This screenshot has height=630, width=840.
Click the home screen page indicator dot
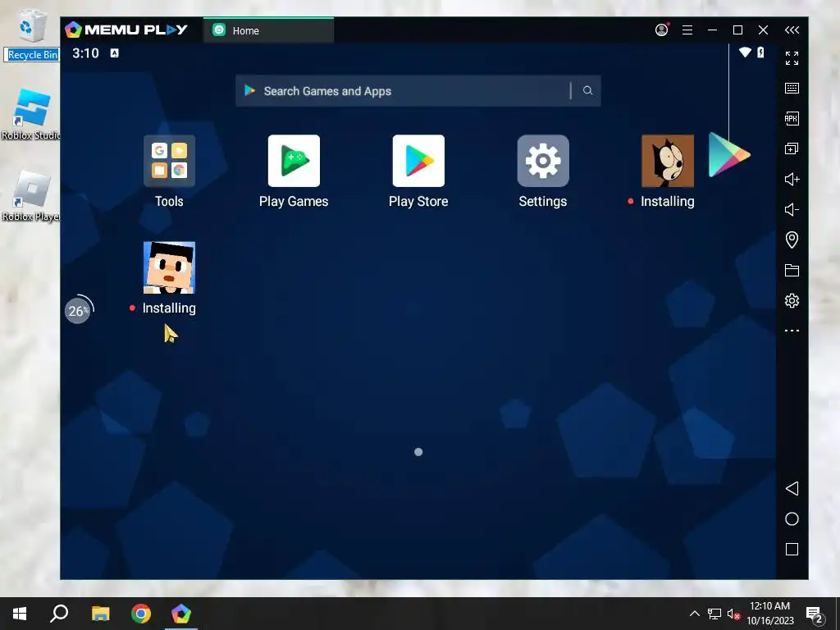[418, 452]
